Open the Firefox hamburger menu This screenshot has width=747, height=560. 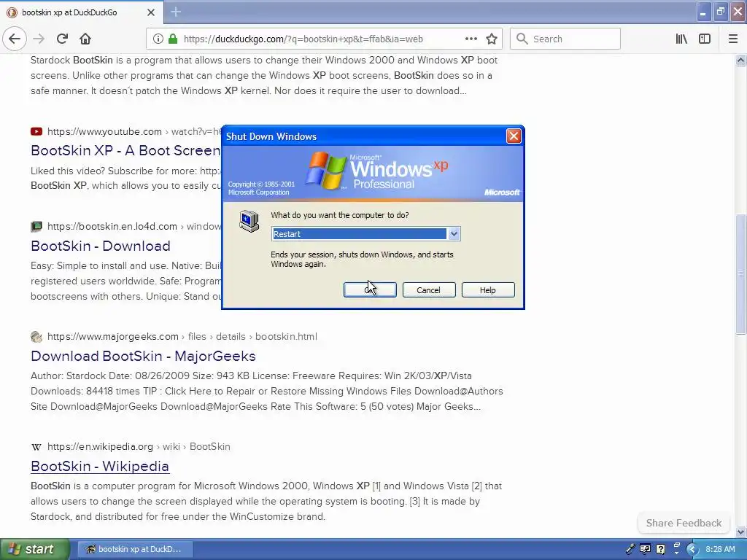pyautogui.click(x=733, y=39)
